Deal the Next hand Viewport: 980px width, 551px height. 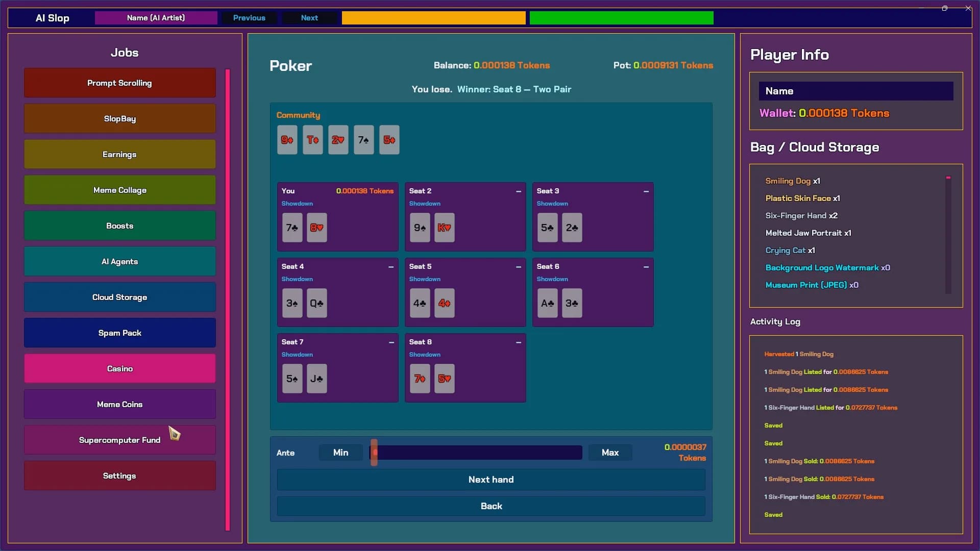[491, 480]
